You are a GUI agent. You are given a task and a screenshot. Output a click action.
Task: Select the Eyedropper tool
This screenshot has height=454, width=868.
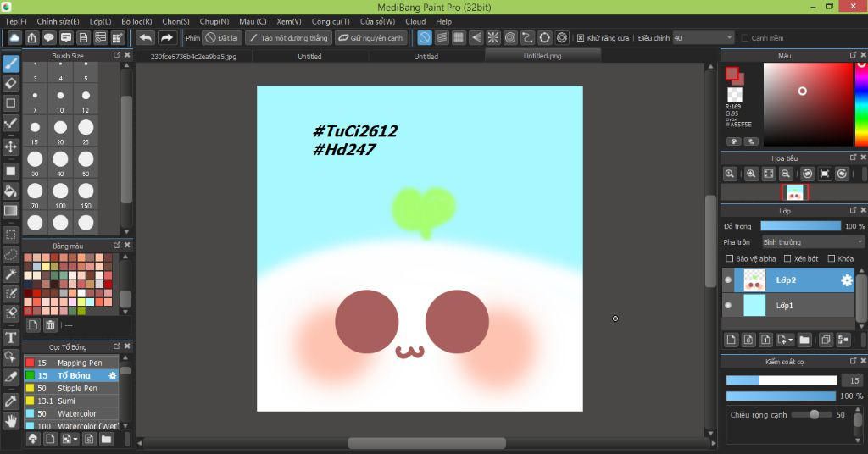[11, 401]
